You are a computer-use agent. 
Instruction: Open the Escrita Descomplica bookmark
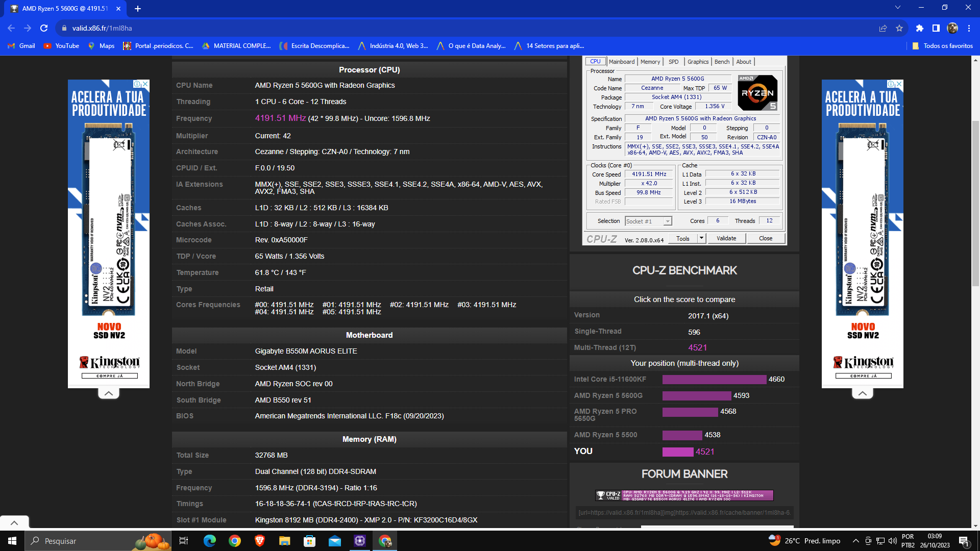pos(314,46)
